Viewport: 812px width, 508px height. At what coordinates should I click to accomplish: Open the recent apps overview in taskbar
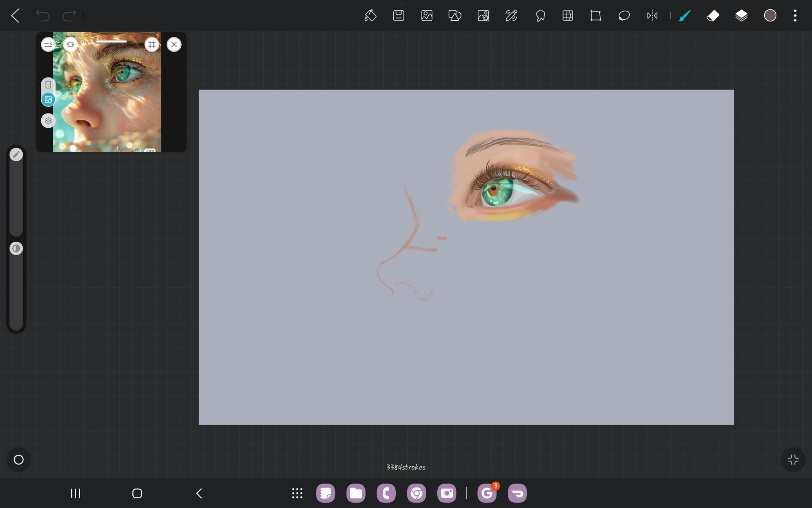pos(75,493)
